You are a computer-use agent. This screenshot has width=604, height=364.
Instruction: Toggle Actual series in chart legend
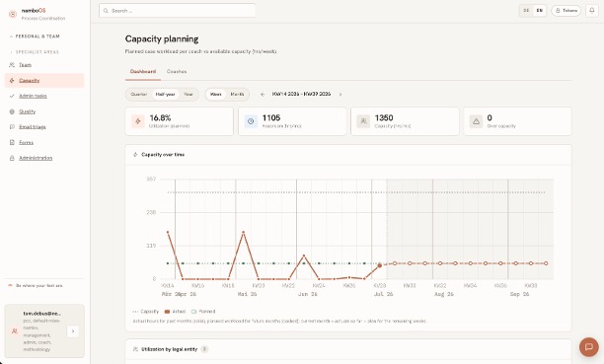[x=176, y=312]
